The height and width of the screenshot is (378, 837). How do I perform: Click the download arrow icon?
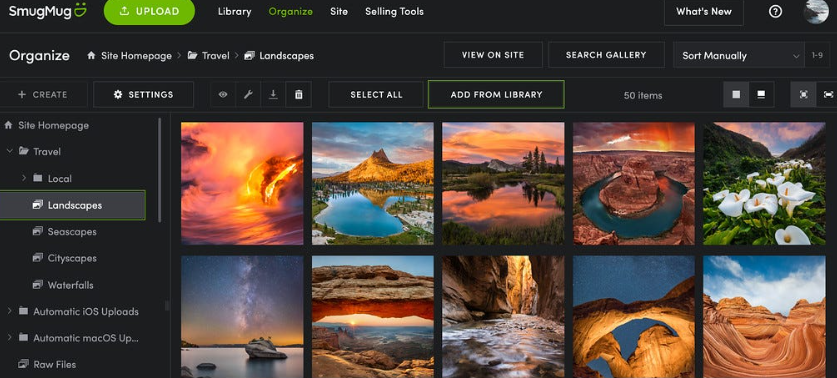click(x=273, y=94)
